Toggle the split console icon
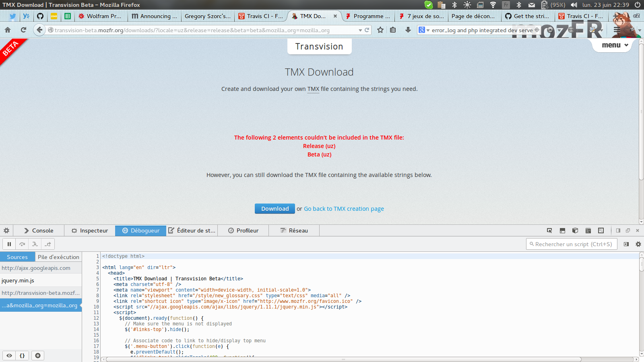 pyautogui.click(x=562, y=230)
